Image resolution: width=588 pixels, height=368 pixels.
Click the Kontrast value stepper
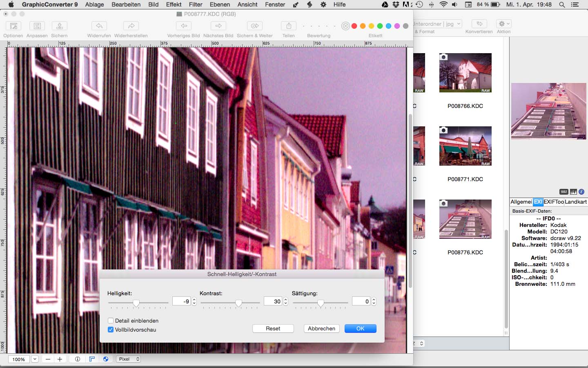285,301
